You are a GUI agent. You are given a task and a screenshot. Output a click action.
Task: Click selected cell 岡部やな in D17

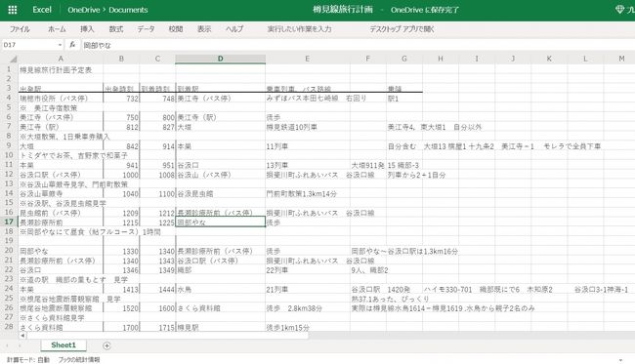click(221, 222)
